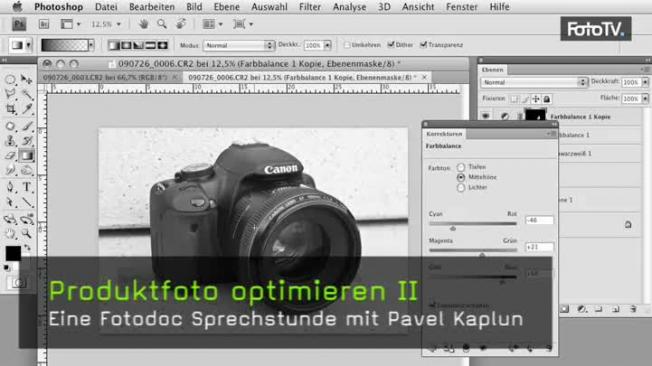
Task: Click the Magenta-Grün value field showing +21
Action: point(539,247)
